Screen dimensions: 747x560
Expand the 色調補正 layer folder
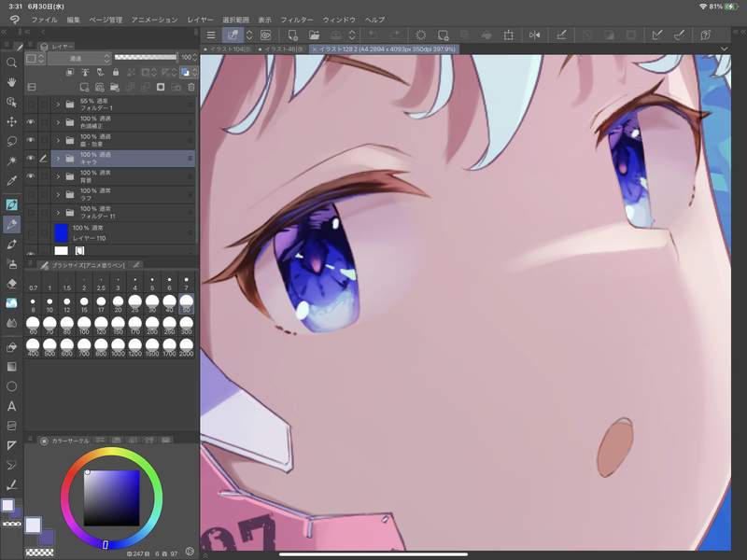point(58,121)
